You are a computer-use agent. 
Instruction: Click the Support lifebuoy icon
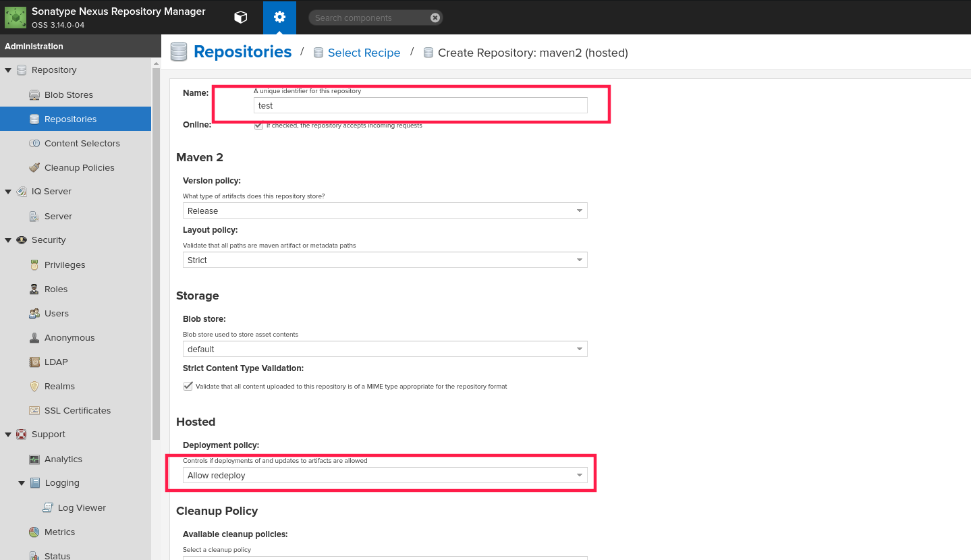tap(22, 435)
